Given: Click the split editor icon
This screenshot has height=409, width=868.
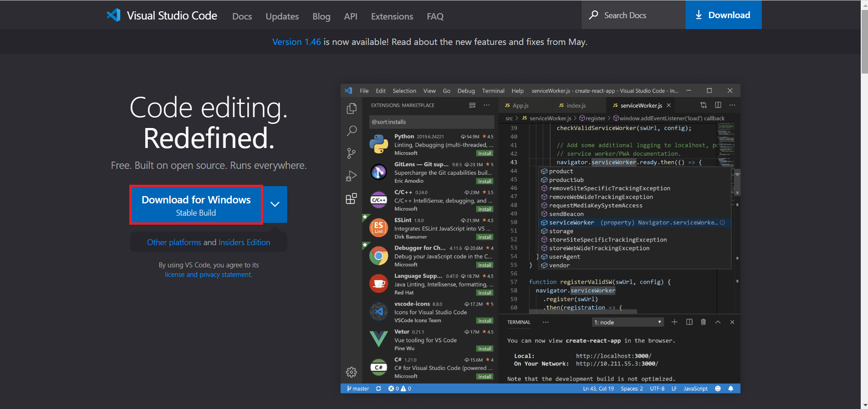Looking at the screenshot, I should 718,105.
